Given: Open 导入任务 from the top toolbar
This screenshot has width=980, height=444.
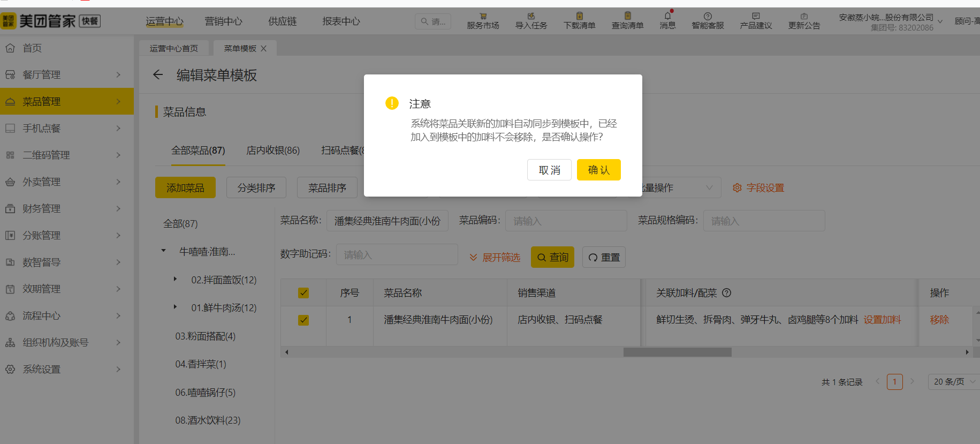Looking at the screenshot, I should click(x=531, y=17).
